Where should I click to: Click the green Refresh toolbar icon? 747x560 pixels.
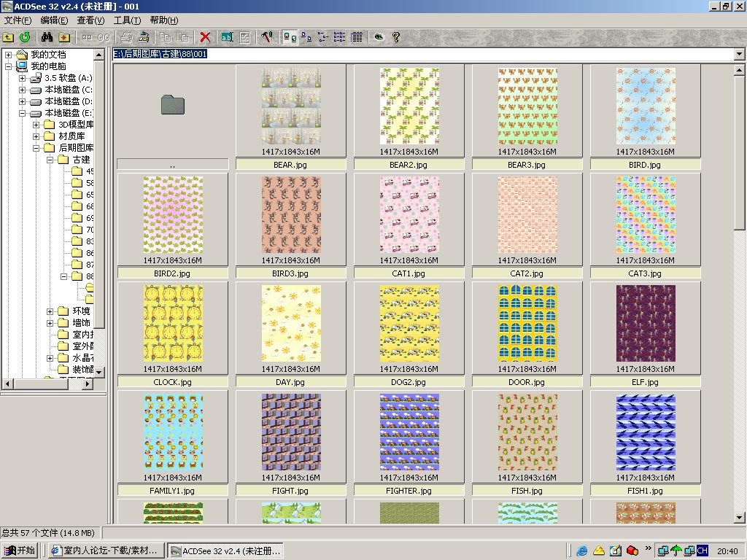[25, 37]
